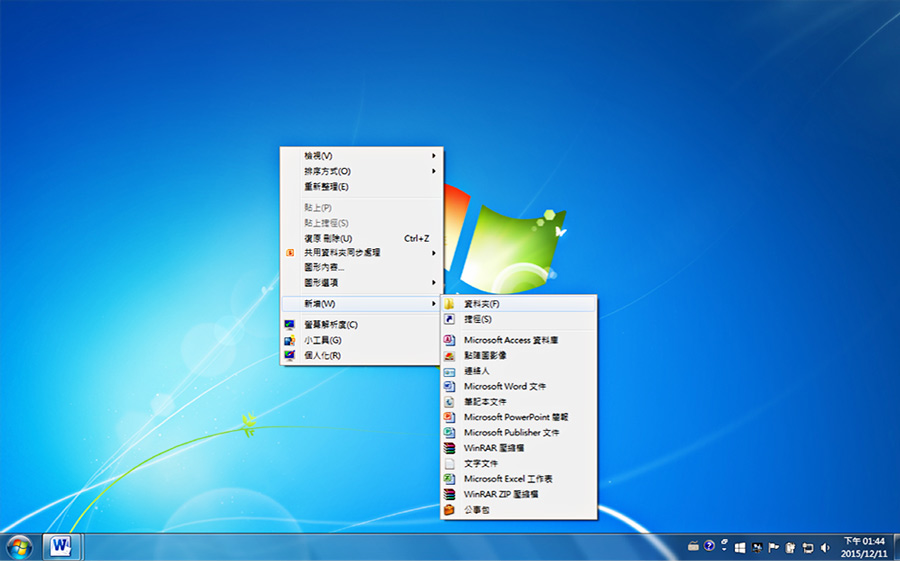Open Microsoft Word from the taskbar
This screenshot has width=900, height=561.
(62, 547)
